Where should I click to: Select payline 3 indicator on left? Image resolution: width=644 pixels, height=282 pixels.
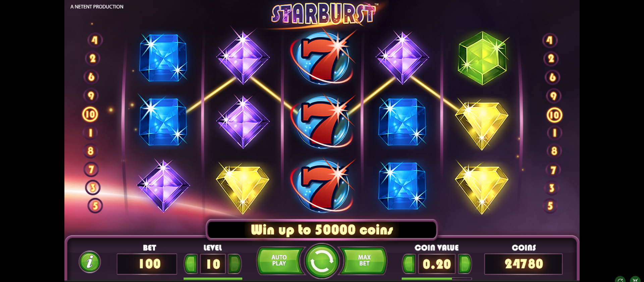click(x=93, y=188)
